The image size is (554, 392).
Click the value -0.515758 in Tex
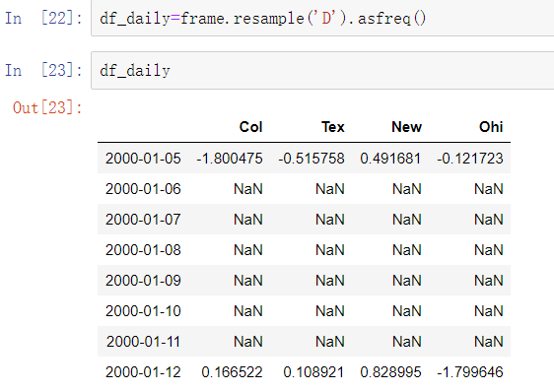(312, 159)
